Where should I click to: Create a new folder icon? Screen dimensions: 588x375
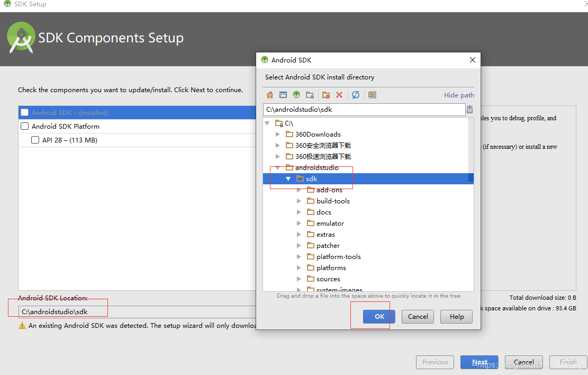pos(326,95)
